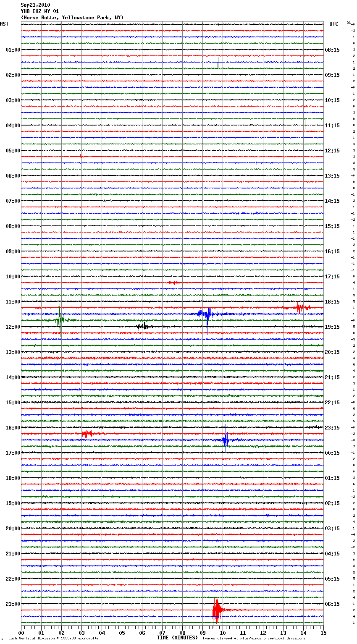Click the red seismic event near the 18:15 UTC label
This screenshot has height=644, width=357.
pos(299,307)
